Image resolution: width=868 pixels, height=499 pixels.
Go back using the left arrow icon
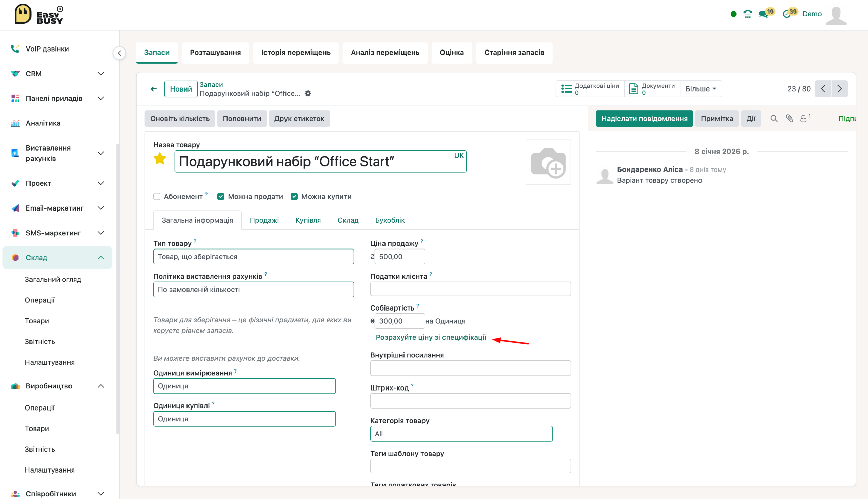tap(154, 89)
